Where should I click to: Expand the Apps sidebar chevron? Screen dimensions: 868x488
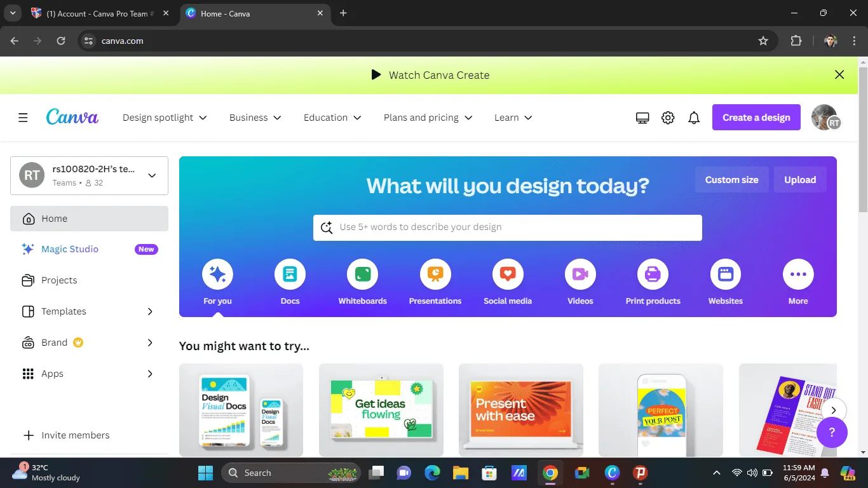pos(150,374)
